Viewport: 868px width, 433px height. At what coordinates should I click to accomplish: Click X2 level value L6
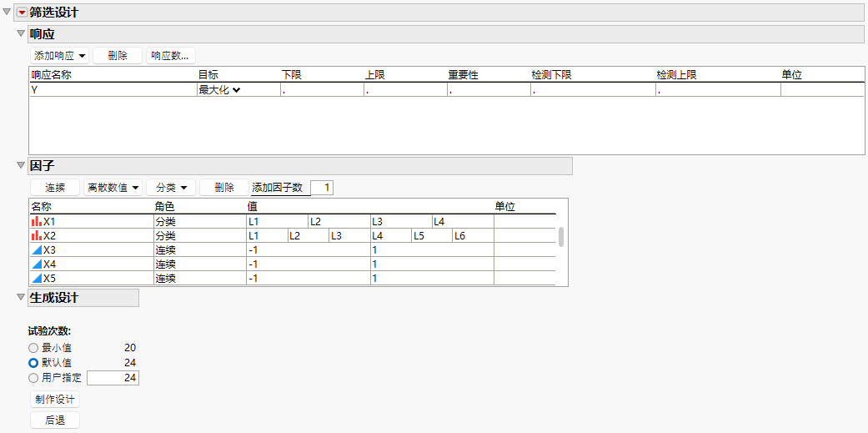[x=474, y=236]
